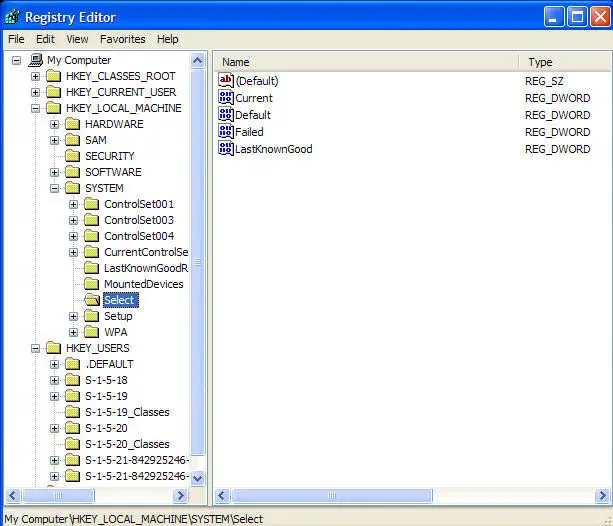Expand the SOFTWARE key
The width and height of the screenshot is (613, 526).
coord(55,172)
